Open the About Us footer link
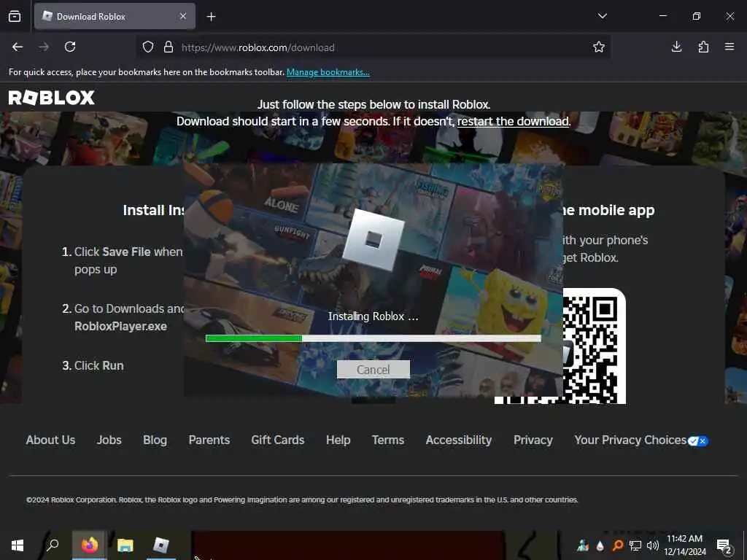 click(50, 440)
